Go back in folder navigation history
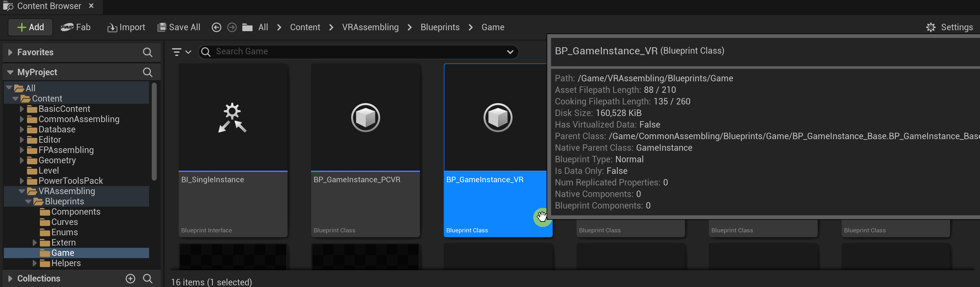 pos(217,27)
